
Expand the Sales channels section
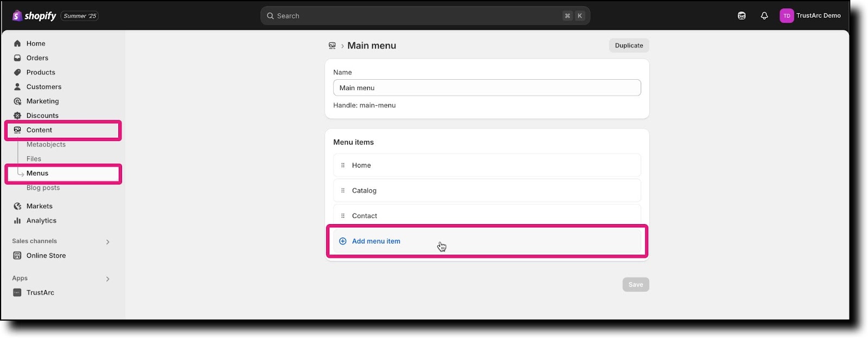tap(107, 242)
